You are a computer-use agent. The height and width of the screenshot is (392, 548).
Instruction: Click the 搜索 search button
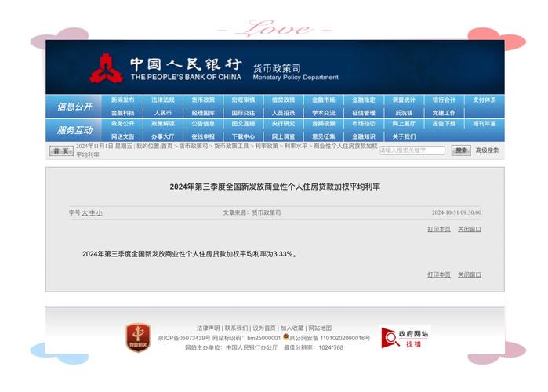click(x=461, y=151)
